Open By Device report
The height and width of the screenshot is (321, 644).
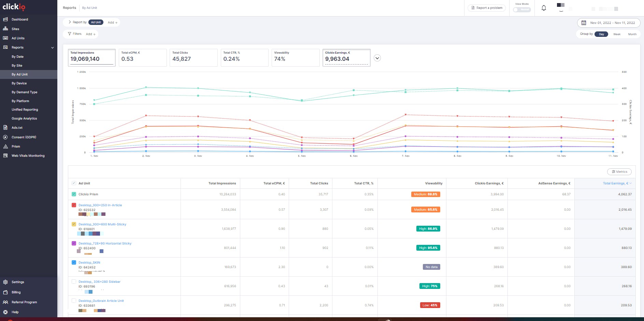pos(19,83)
